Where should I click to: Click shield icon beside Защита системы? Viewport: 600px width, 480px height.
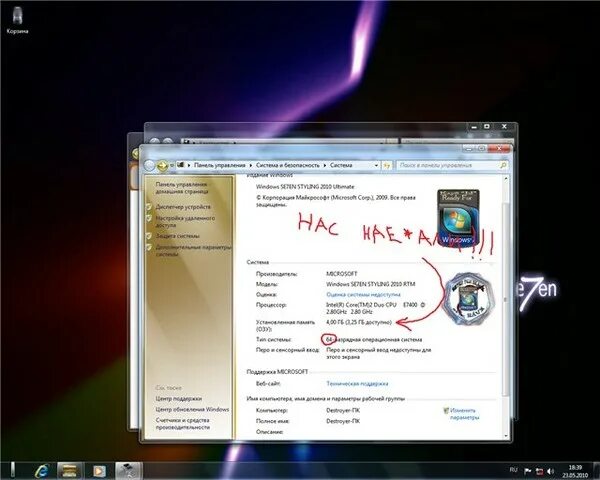149,236
